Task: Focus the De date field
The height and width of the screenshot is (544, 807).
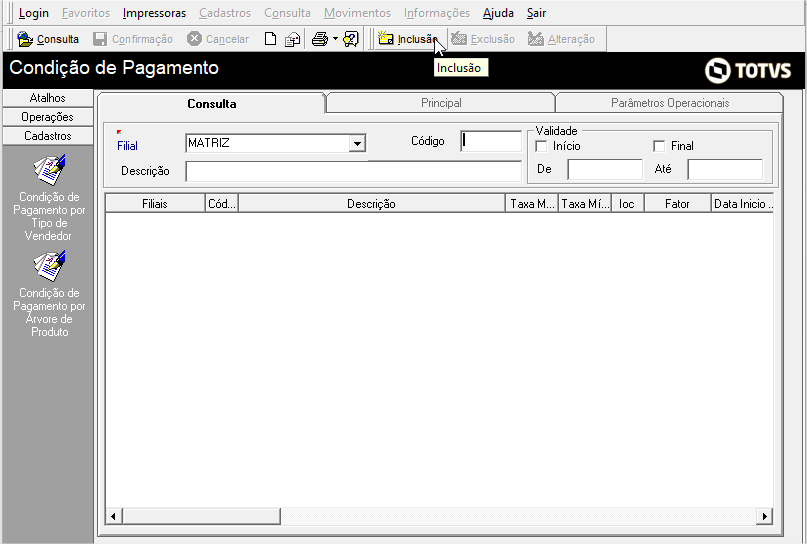Action: 605,169
